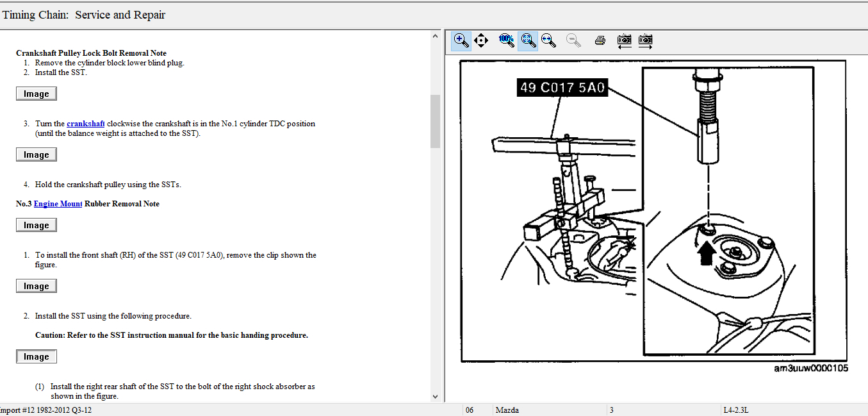Click the zoom out magnifier icon
The width and height of the screenshot is (868, 416).
(574, 40)
